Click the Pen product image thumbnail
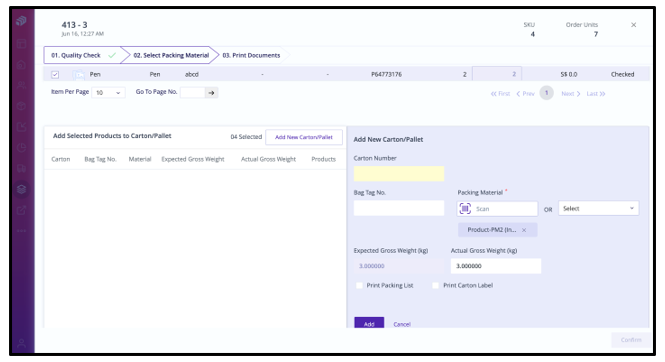Viewport: 665px width, 362px height. [x=78, y=75]
